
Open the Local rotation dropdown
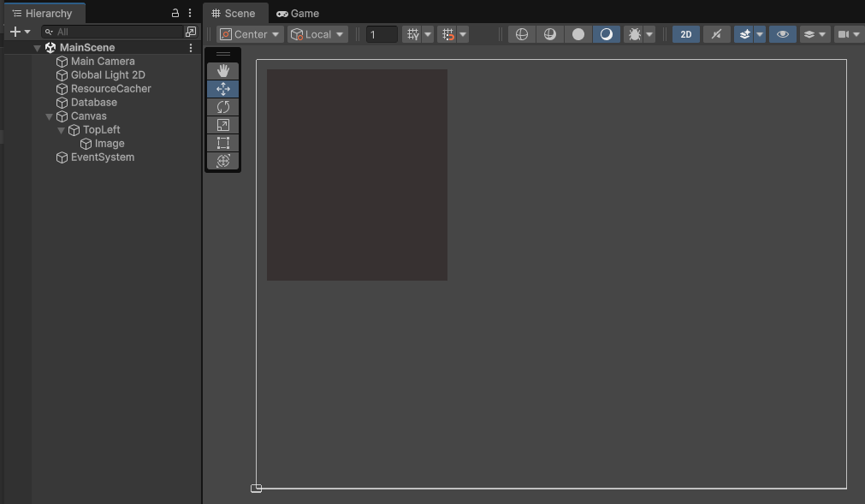(x=318, y=34)
